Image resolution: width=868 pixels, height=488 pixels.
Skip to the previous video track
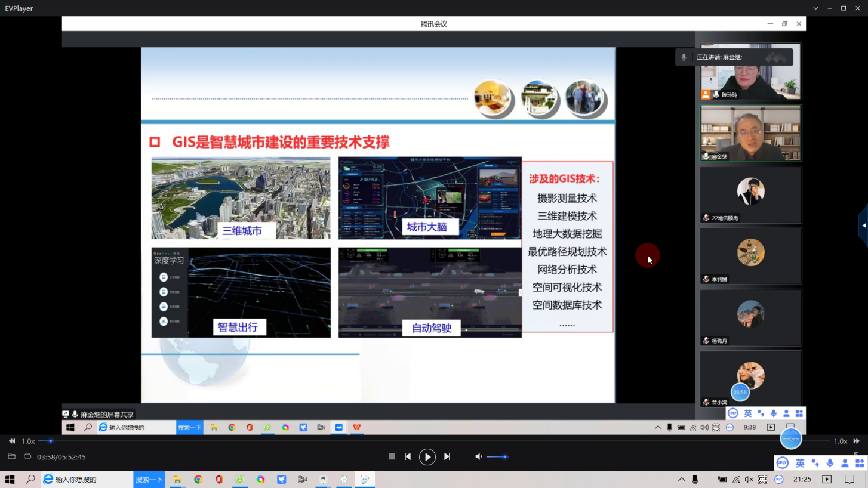[x=408, y=456]
